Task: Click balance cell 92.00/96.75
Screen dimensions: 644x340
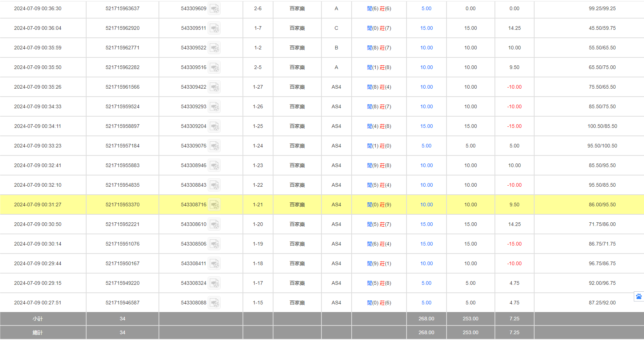Action: pyautogui.click(x=602, y=283)
